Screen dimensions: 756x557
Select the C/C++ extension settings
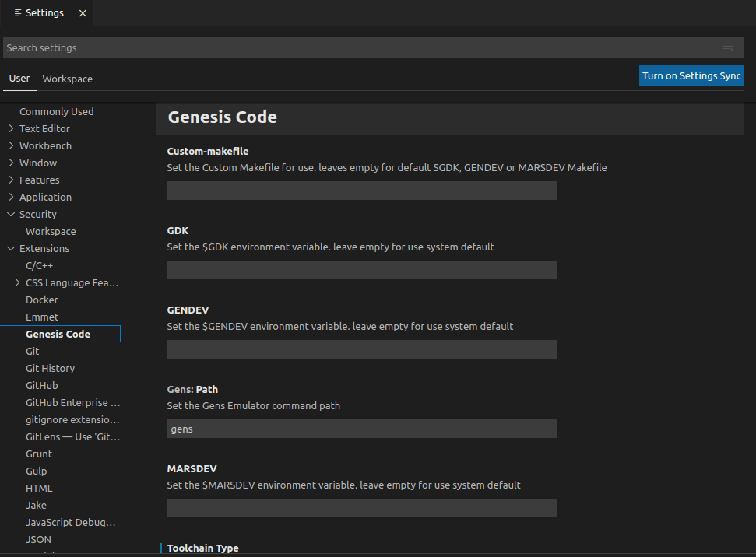(x=39, y=265)
